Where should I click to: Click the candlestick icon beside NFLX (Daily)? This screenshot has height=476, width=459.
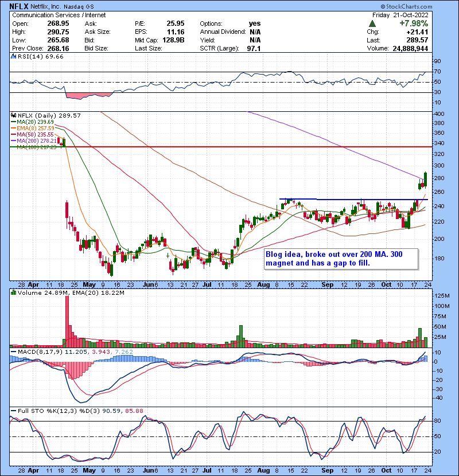(13, 115)
